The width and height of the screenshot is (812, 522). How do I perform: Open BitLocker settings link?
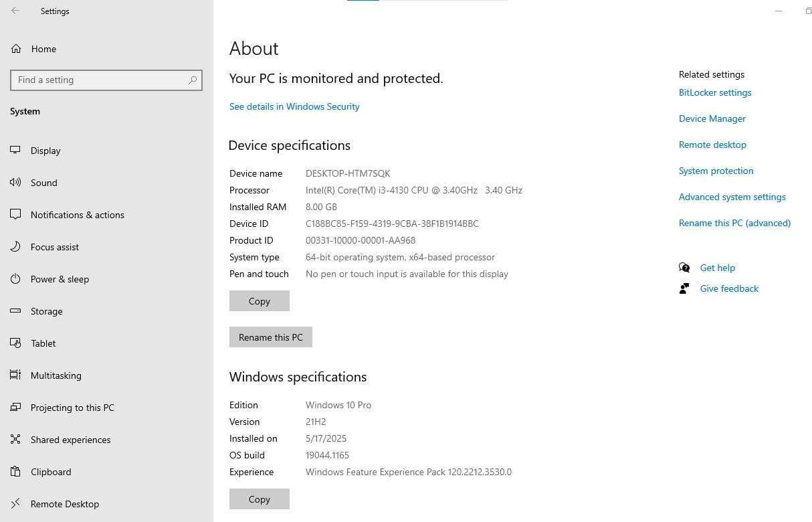(x=715, y=92)
